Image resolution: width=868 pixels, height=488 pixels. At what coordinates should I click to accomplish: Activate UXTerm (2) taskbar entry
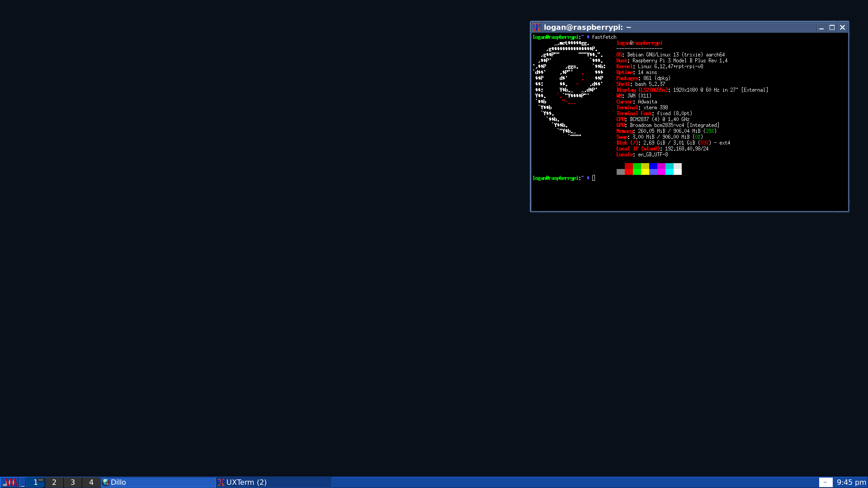[x=274, y=482]
